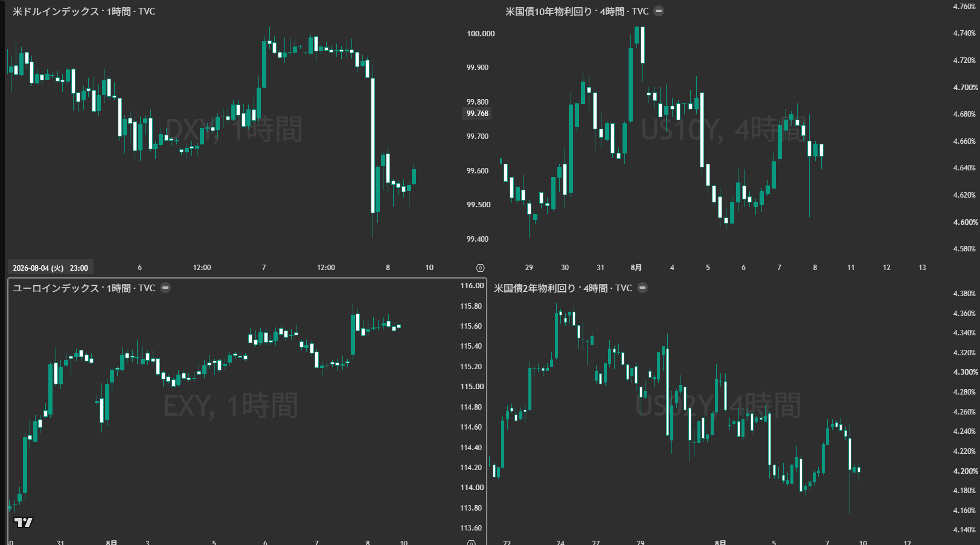
Task: Click the DXY 1時間 watermark in the dollar chart
Action: [x=234, y=129]
